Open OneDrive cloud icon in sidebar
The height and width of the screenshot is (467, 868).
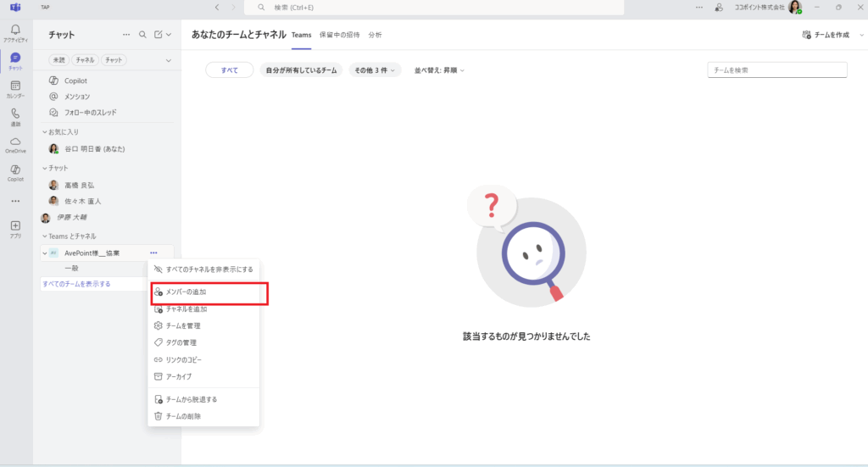[x=15, y=143]
